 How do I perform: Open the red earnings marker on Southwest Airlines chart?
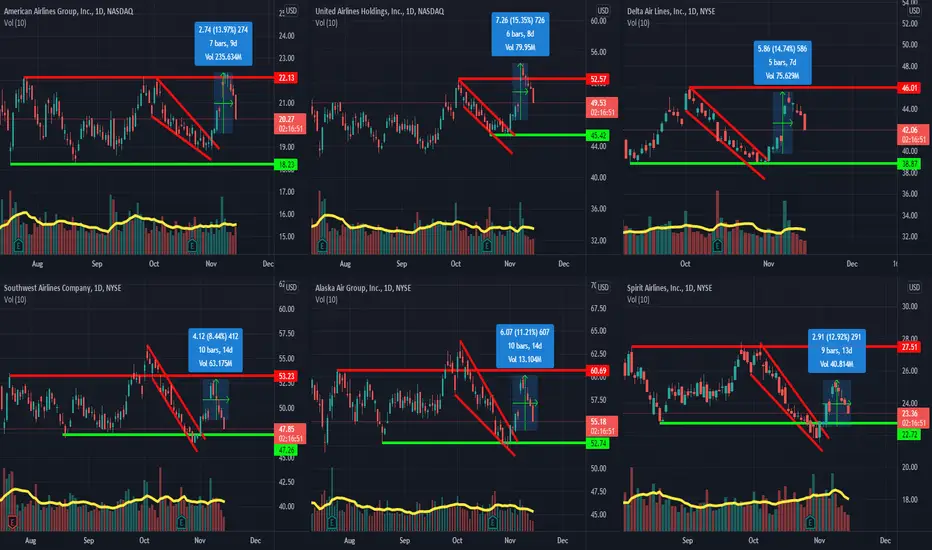point(11,522)
